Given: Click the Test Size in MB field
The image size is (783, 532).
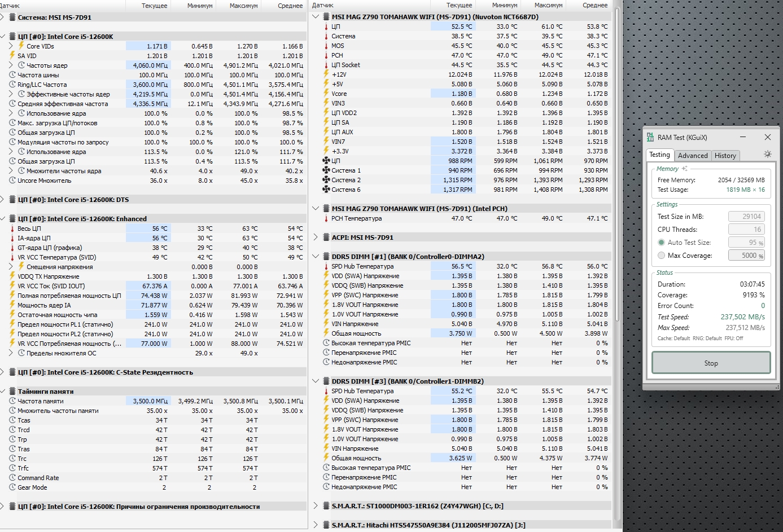Looking at the screenshot, I should 747,216.
